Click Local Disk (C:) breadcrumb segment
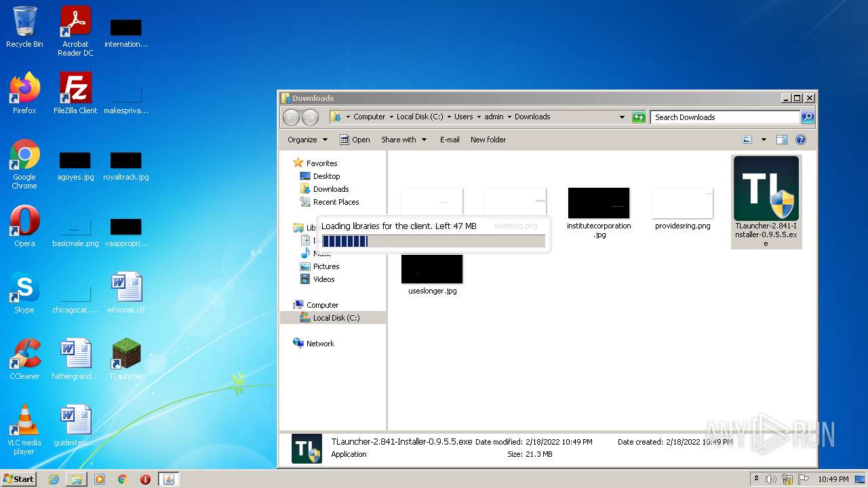 pyautogui.click(x=420, y=117)
